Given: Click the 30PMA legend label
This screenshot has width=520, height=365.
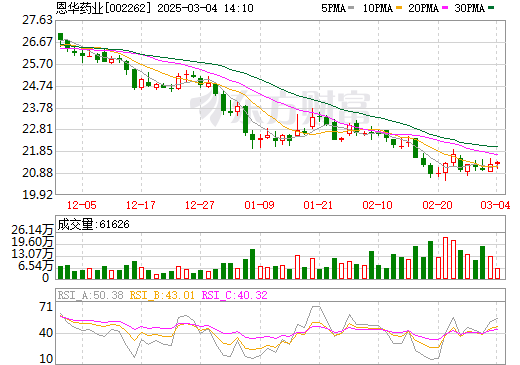Looking at the screenshot, I should point(469,8).
